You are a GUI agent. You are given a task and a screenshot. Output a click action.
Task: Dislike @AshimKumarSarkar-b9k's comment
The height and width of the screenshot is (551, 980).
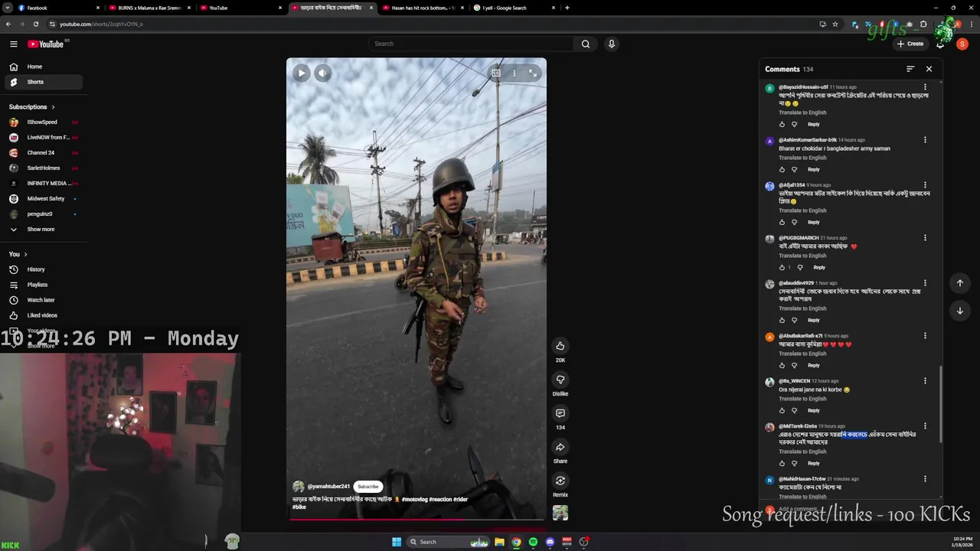794,169
